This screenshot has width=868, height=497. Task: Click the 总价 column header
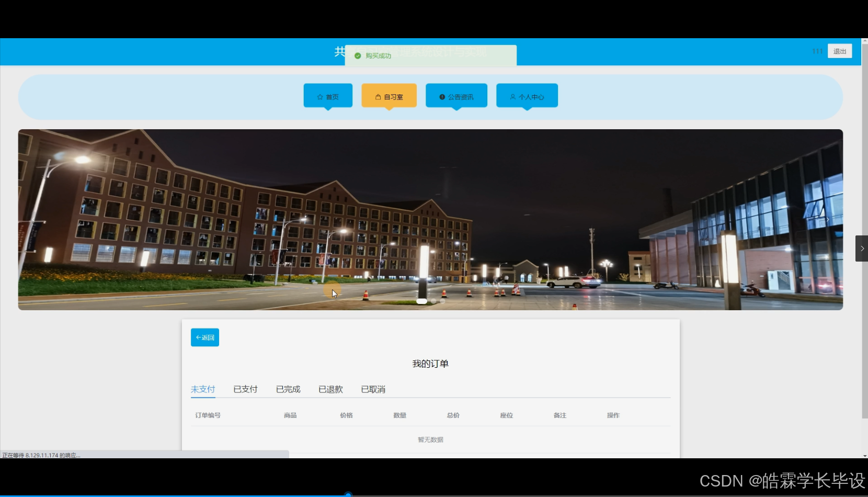(x=453, y=415)
